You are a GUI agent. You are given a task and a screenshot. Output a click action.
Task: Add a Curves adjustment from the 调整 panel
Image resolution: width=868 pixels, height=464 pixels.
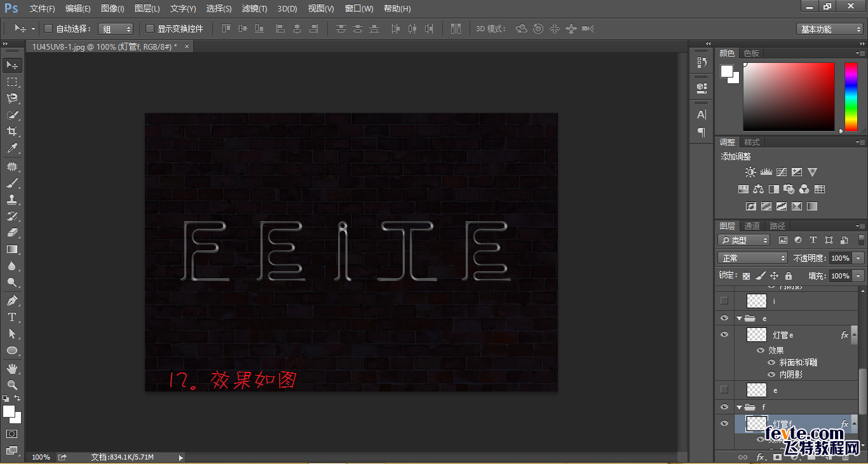click(x=781, y=172)
